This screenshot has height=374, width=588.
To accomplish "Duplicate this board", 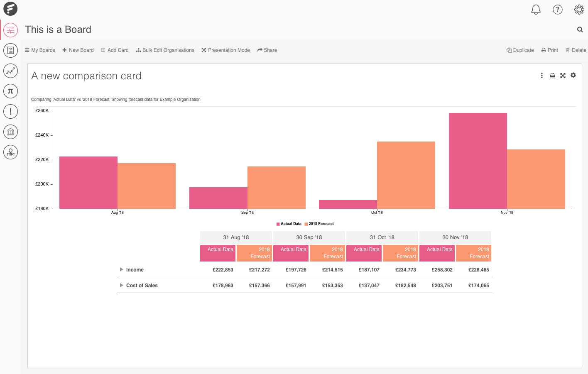I will [x=520, y=50].
